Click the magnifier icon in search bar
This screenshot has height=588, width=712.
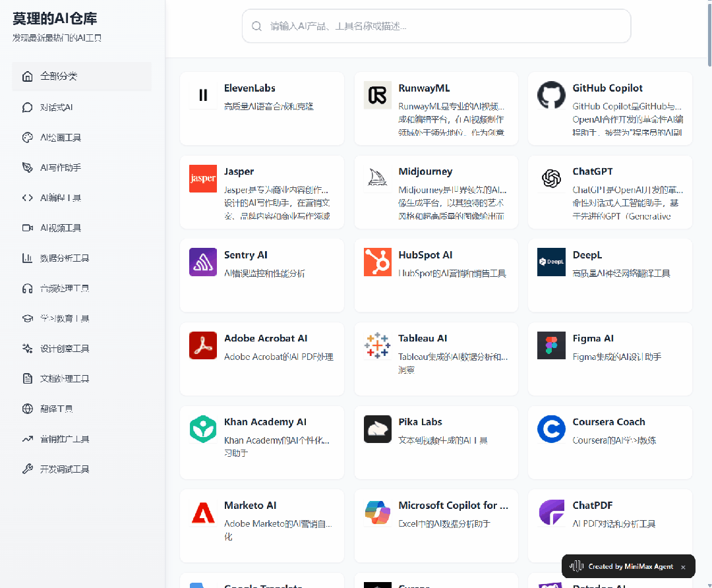point(256,26)
